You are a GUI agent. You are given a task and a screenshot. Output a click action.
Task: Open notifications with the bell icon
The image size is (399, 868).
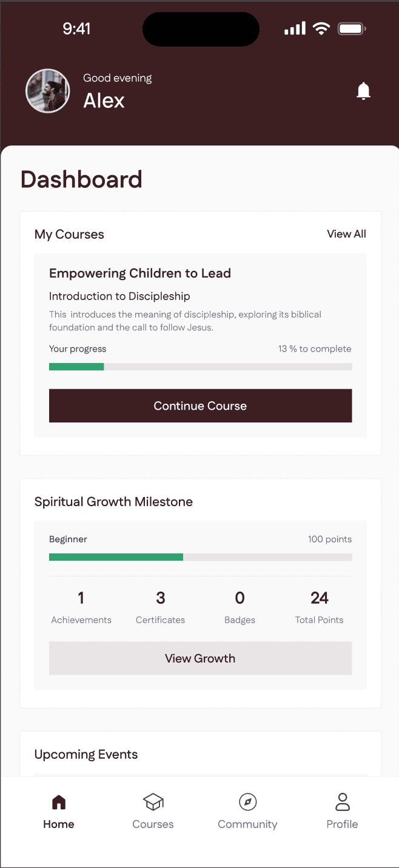[x=363, y=91]
